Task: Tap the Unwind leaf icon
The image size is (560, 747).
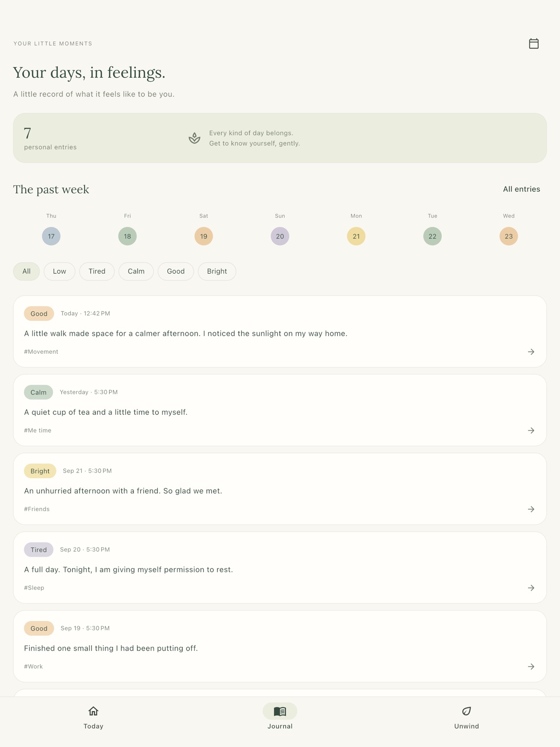Action: tap(467, 711)
